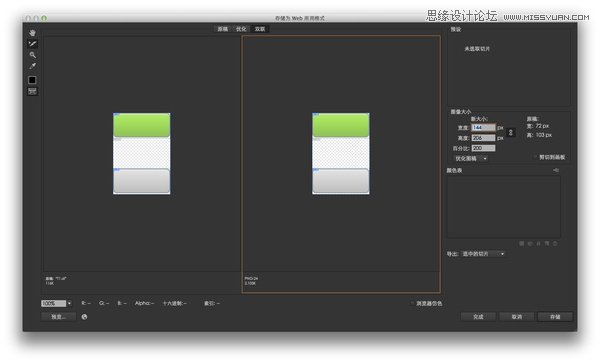Toggle the browser dither checkbox
Screen dimensions: 600x363
click(412, 303)
